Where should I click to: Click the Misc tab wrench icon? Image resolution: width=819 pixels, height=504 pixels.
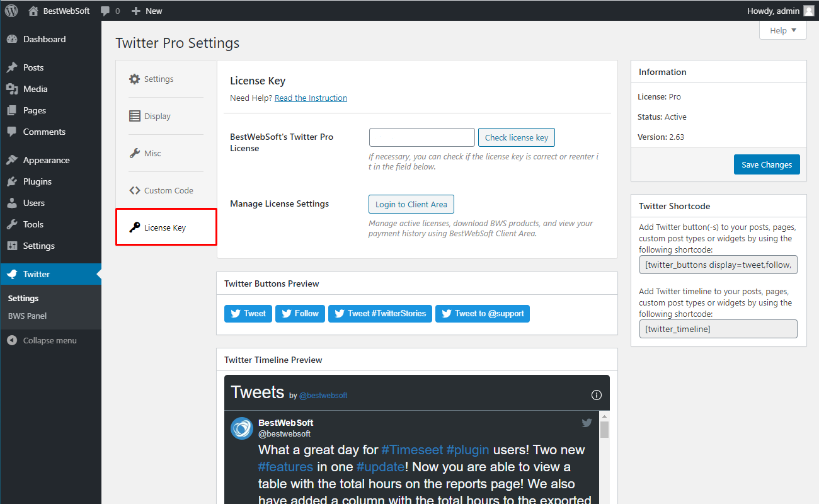click(134, 153)
